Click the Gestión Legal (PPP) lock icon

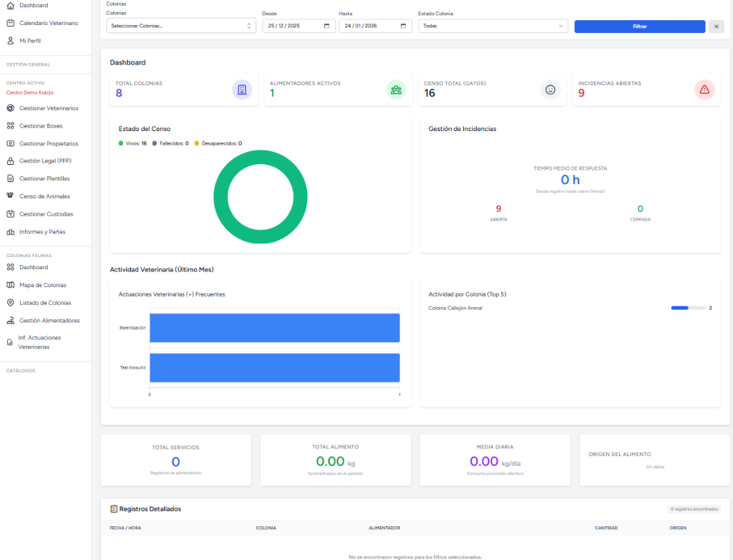[x=10, y=161]
